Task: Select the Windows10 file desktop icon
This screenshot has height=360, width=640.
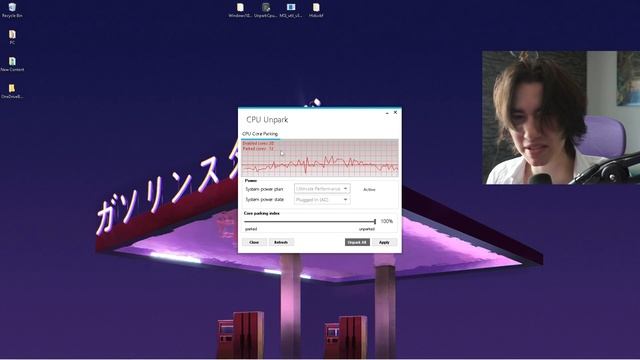Action: tap(240, 10)
